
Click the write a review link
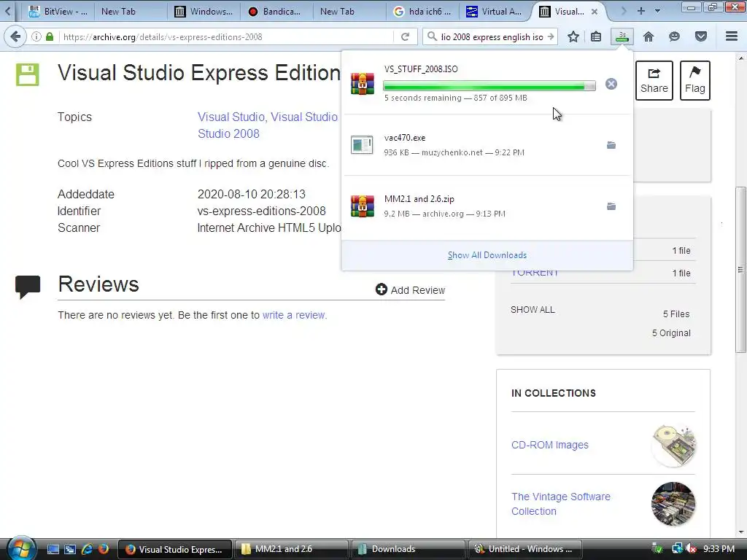click(x=295, y=315)
